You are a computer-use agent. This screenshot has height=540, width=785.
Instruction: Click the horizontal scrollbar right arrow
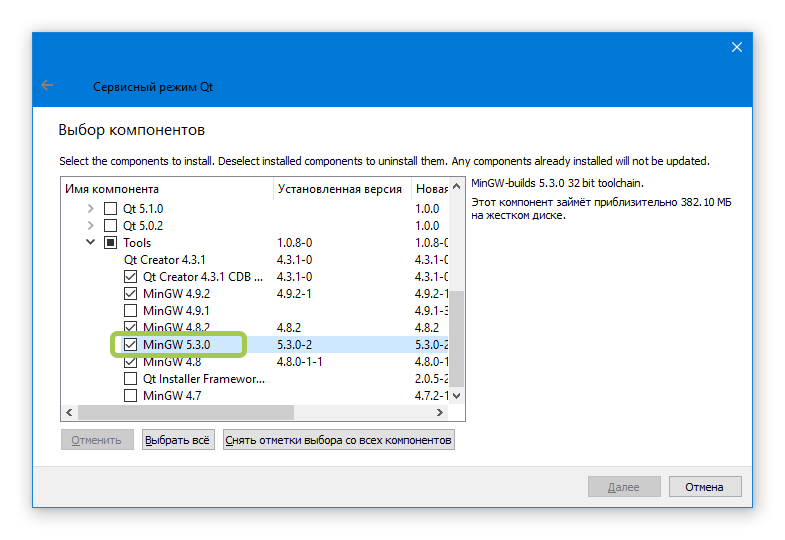[440, 412]
